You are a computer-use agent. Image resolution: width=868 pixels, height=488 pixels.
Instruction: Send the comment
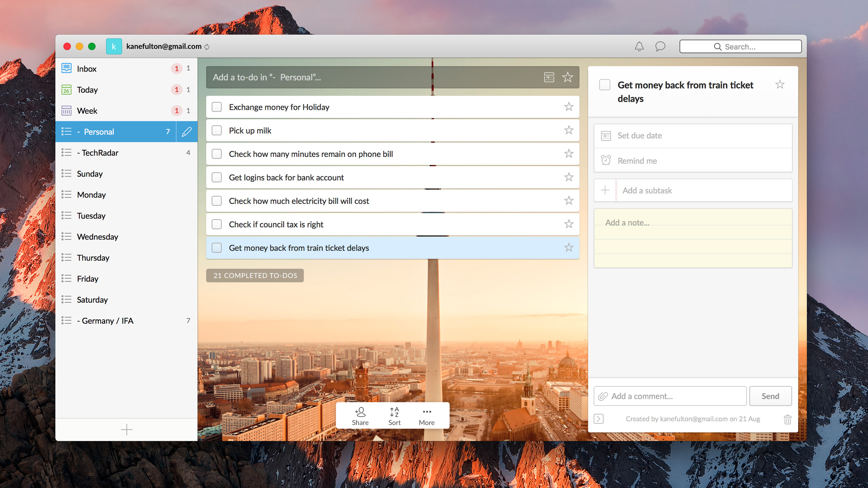click(x=770, y=396)
